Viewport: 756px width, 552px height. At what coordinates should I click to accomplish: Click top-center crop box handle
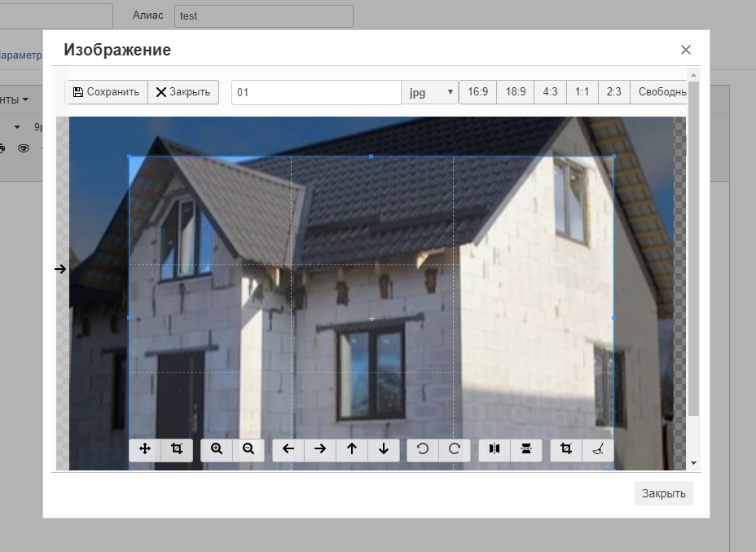click(371, 157)
